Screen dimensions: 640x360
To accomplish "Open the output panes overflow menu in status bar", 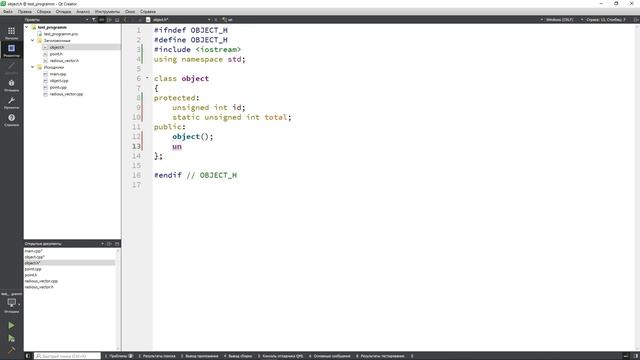I will pyautogui.click(x=412, y=356).
